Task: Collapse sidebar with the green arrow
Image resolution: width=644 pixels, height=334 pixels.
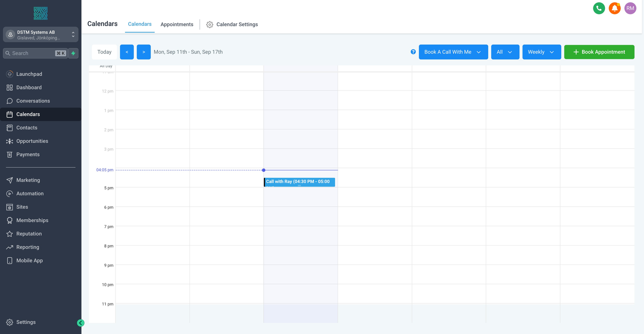Action: pos(80,323)
